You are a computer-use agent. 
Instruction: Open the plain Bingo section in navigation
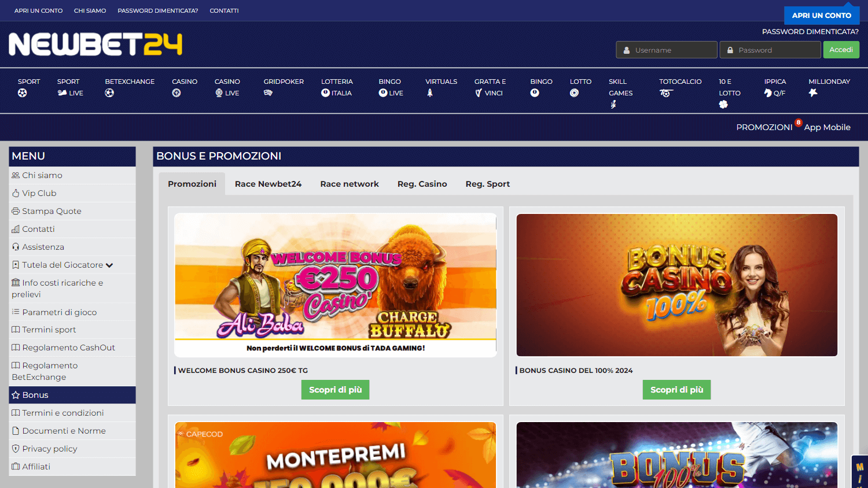tap(541, 87)
